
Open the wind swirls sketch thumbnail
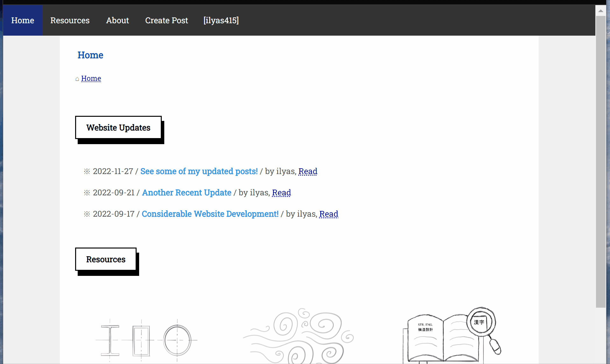click(299, 336)
